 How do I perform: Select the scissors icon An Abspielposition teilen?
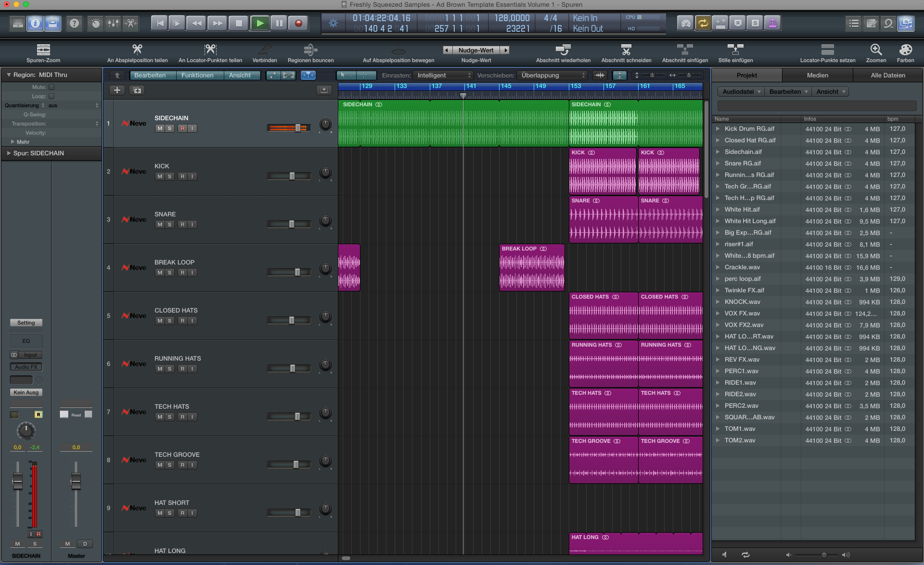pyautogui.click(x=138, y=50)
